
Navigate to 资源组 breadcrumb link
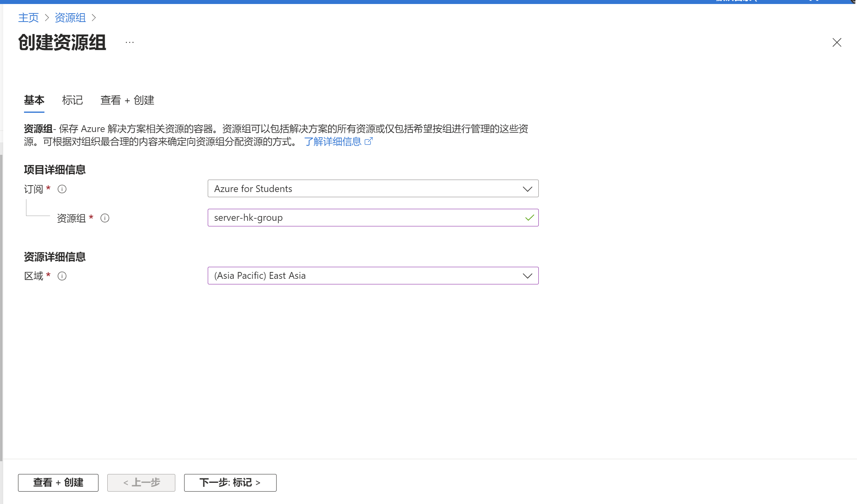pos(70,18)
